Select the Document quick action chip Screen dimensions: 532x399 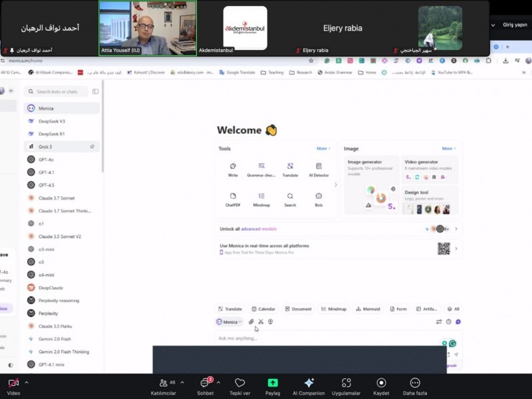coord(298,309)
